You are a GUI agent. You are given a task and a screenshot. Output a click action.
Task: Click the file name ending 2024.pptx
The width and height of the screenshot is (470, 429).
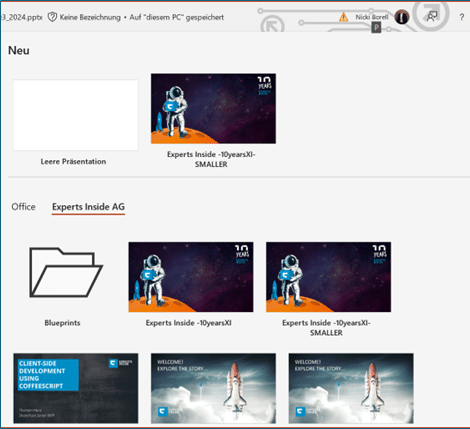22,17
